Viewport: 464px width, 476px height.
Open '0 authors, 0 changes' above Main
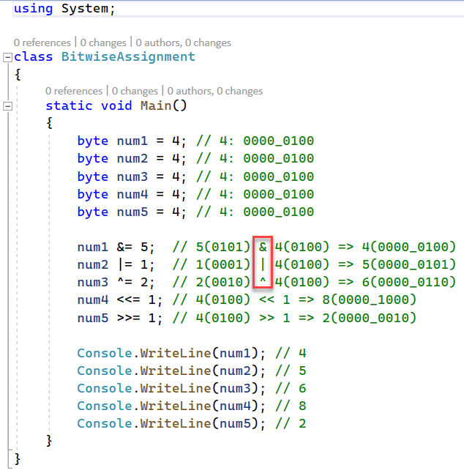(214, 91)
